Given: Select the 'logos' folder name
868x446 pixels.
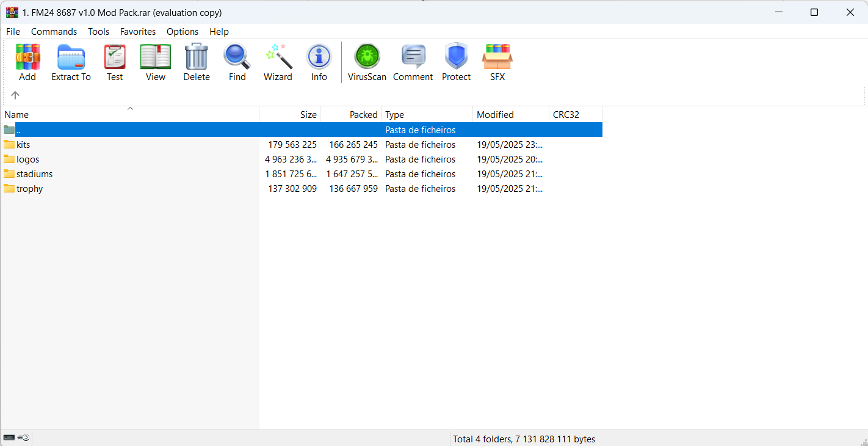Looking at the screenshot, I should coord(28,159).
